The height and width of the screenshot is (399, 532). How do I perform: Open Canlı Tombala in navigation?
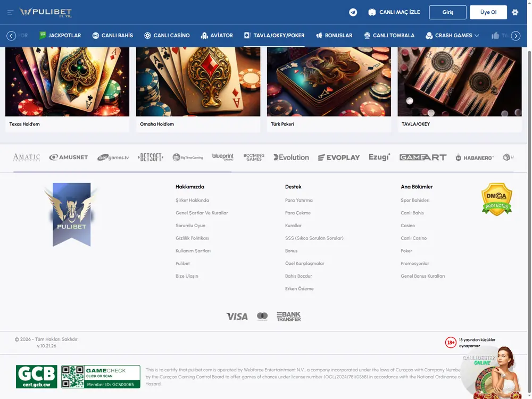pos(389,36)
